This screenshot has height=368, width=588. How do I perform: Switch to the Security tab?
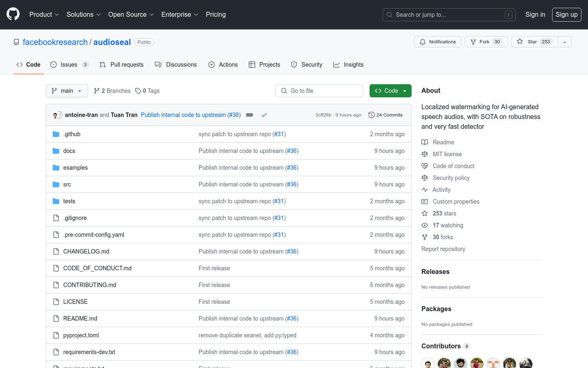(307, 65)
